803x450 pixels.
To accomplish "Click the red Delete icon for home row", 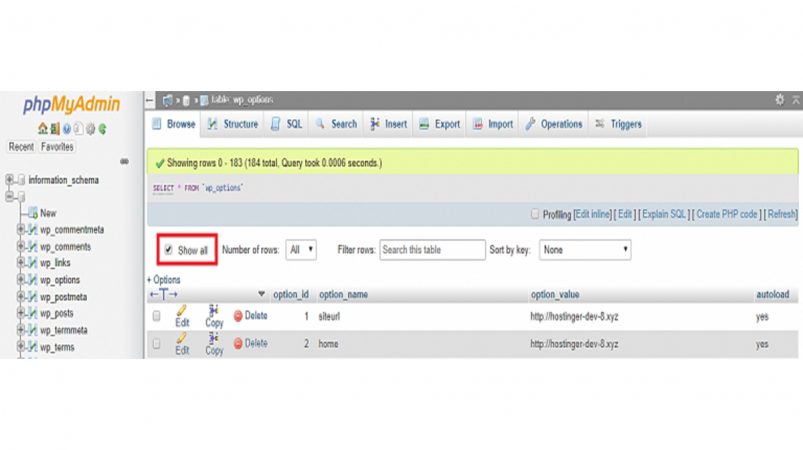I will [x=238, y=344].
